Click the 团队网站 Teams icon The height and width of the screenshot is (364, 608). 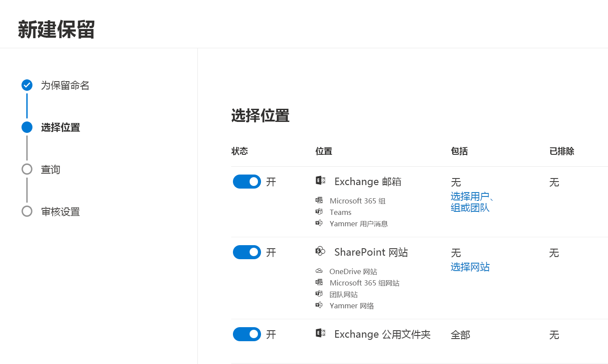tap(319, 293)
